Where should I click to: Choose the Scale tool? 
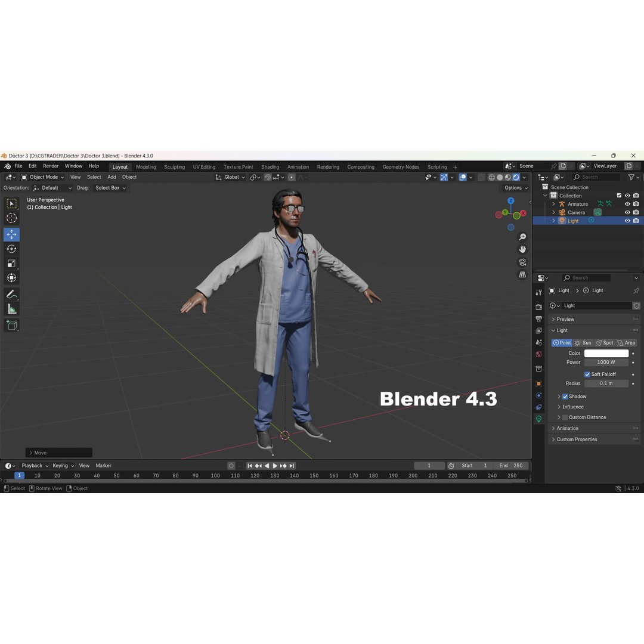click(11, 264)
